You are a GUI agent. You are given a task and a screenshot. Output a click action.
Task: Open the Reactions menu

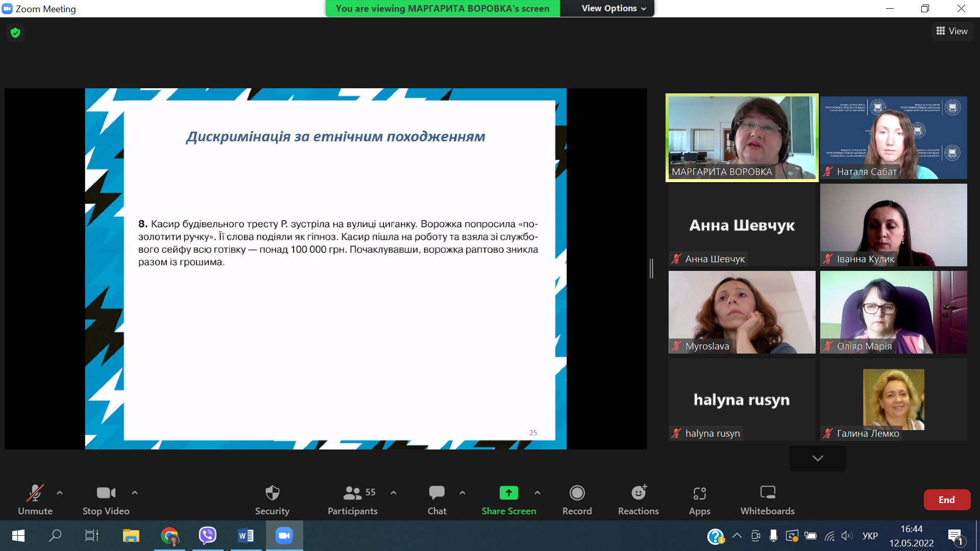638,493
